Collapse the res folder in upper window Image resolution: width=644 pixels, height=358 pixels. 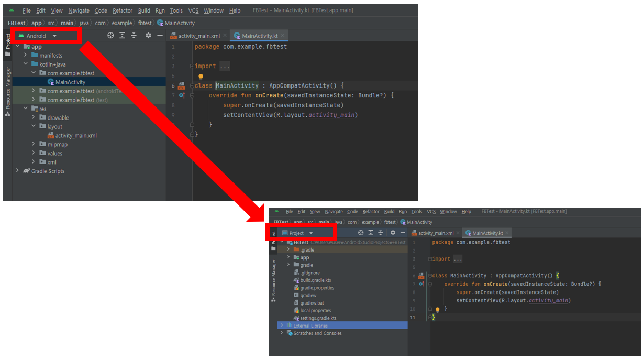coord(26,109)
